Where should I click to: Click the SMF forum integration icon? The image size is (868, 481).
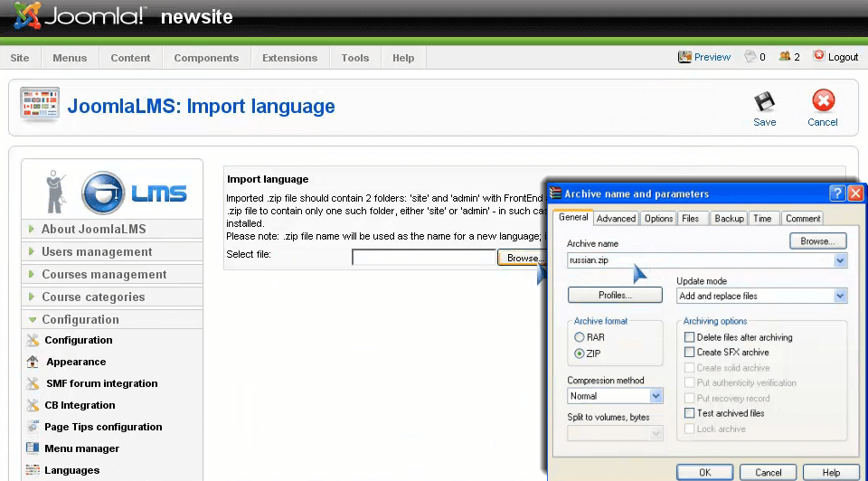pos(33,383)
